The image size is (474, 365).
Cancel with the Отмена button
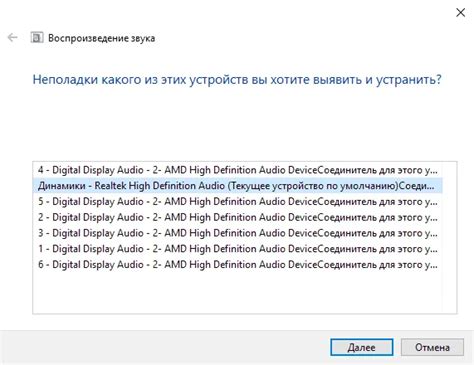pos(432,347)
